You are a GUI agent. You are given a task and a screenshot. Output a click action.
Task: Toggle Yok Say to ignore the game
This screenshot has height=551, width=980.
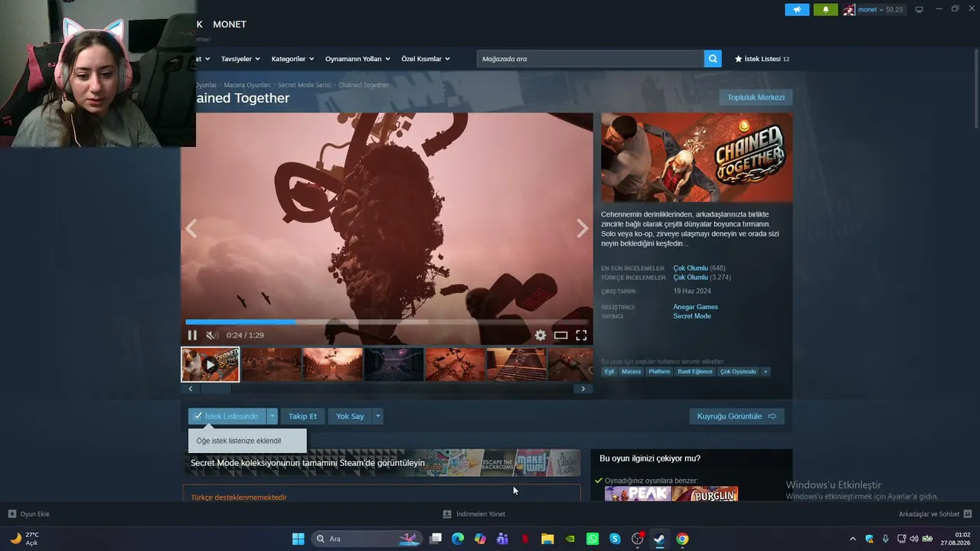pyautogui.click(x=350, y=416)
